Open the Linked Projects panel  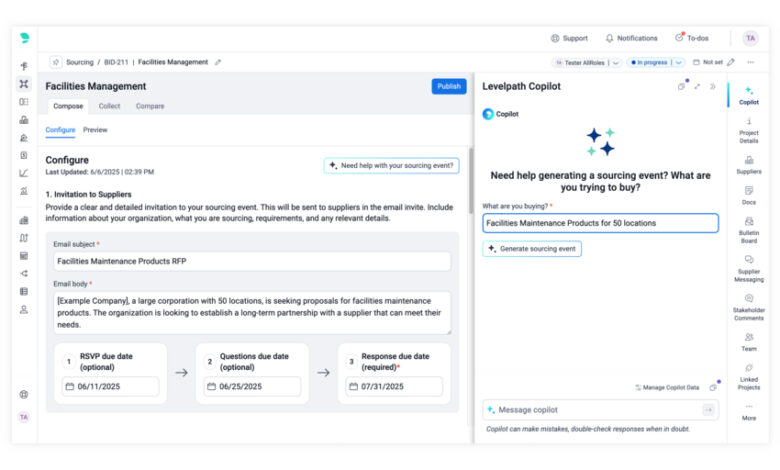(x=748, y=374)
